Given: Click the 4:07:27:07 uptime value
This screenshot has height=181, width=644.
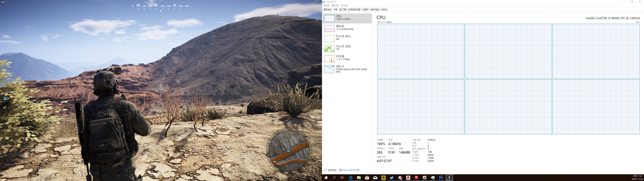Looking at the screenshot, I should point(384,161).
